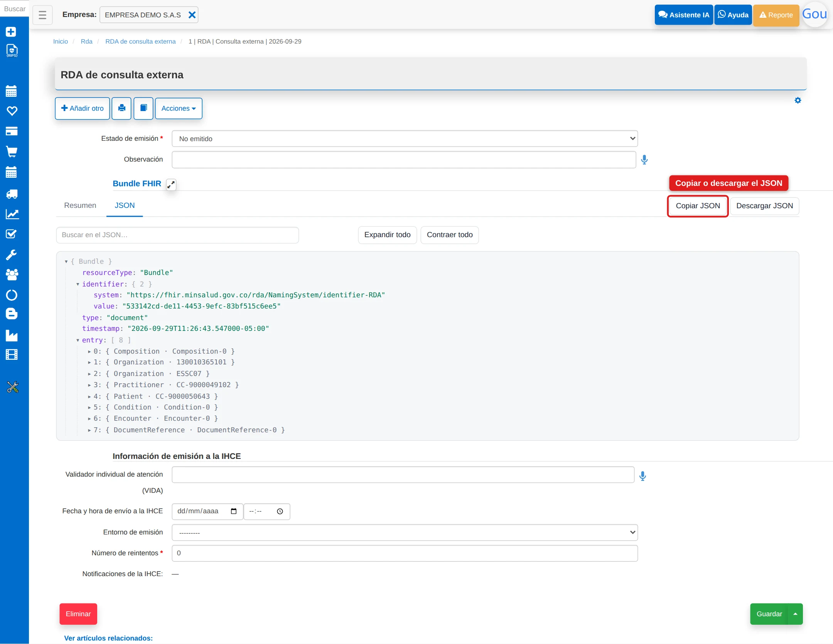Open the Ayuda WhatsApp button
This screenshot has height=644, width=833.
[733, 15]
